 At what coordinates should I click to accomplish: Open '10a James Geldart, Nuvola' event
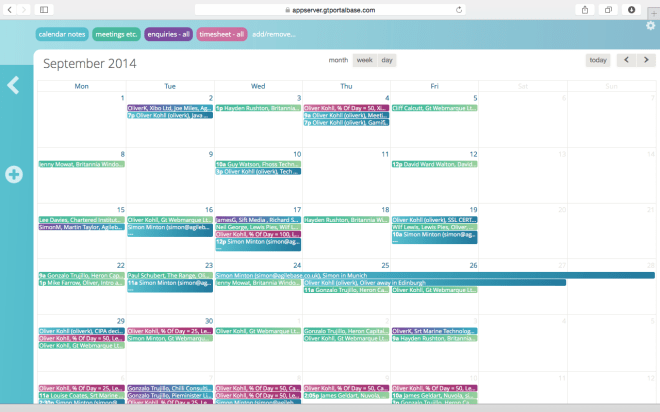point(434,396)
